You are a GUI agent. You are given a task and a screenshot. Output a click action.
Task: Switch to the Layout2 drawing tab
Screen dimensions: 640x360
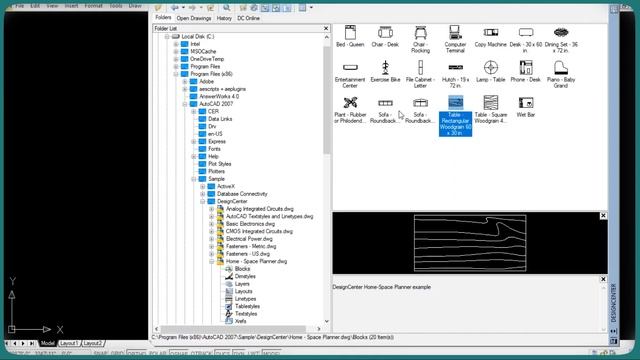click(93, 343)
